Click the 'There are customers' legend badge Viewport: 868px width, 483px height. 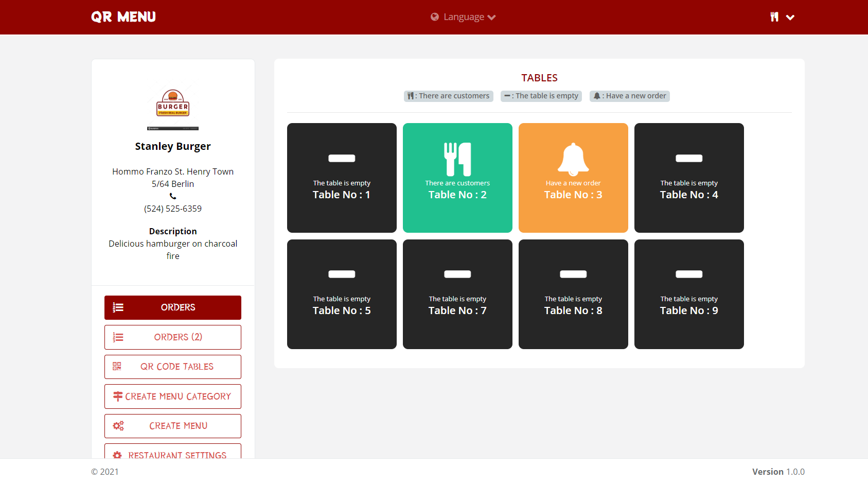click(x=449, y=96)
